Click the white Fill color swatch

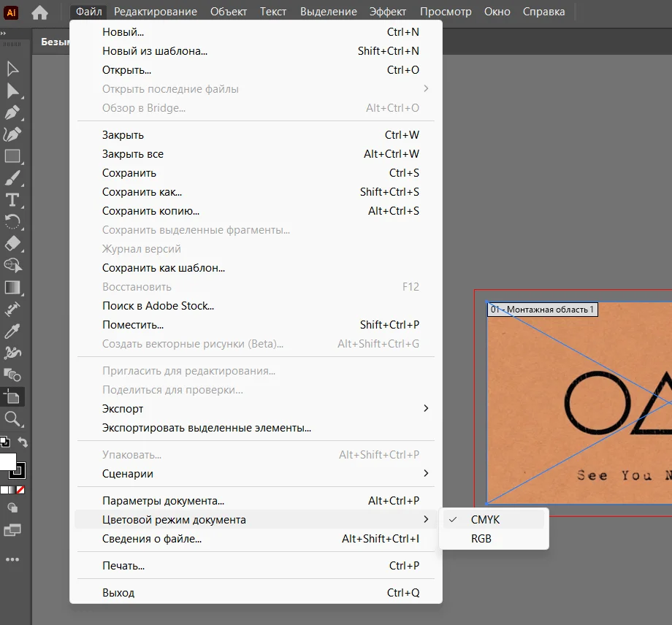(7, 461)
